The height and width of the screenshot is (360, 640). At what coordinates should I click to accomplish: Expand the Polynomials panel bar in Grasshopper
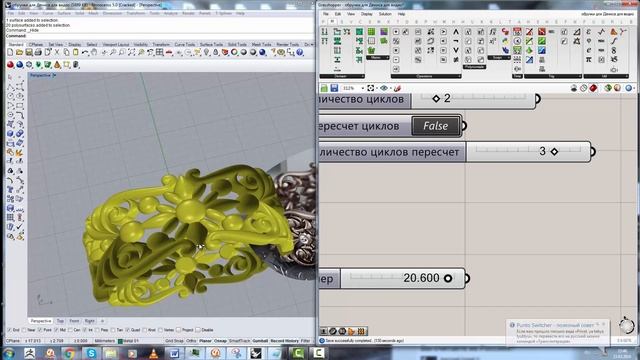coord(474,67)
